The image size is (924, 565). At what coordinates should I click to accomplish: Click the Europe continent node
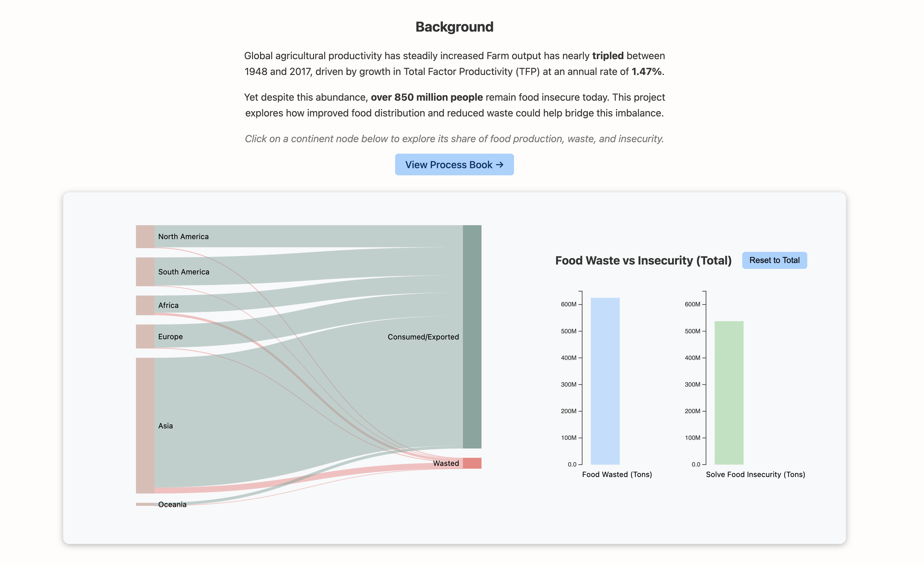point(145,336)
